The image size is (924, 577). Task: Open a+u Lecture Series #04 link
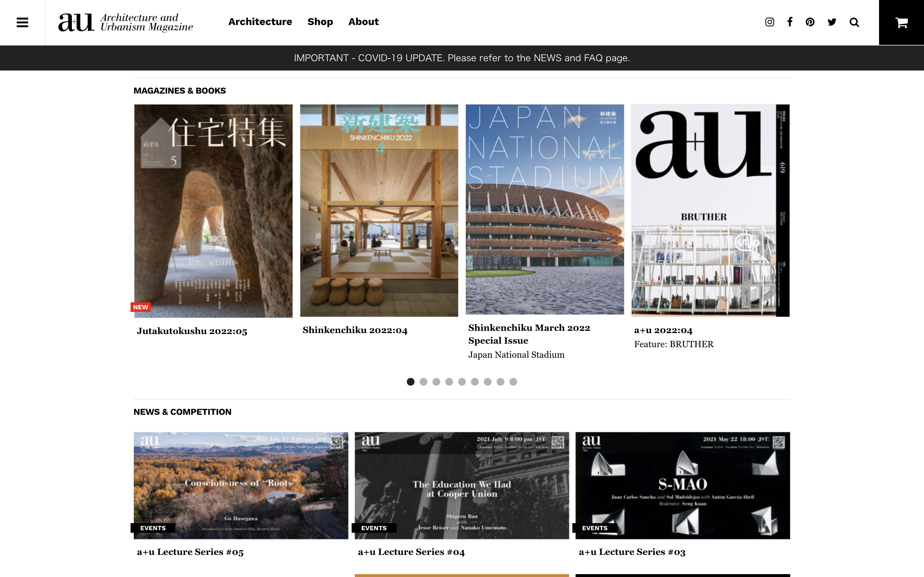click(411, 552)
